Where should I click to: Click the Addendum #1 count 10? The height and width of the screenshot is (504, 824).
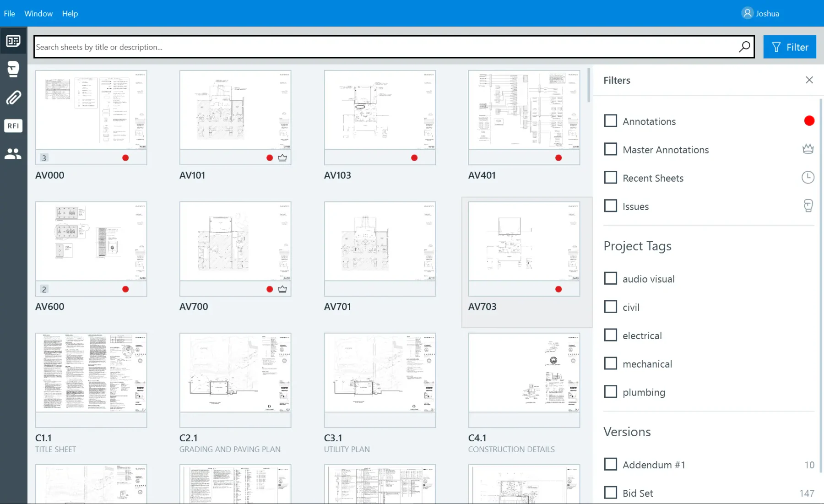click(809, 465)
